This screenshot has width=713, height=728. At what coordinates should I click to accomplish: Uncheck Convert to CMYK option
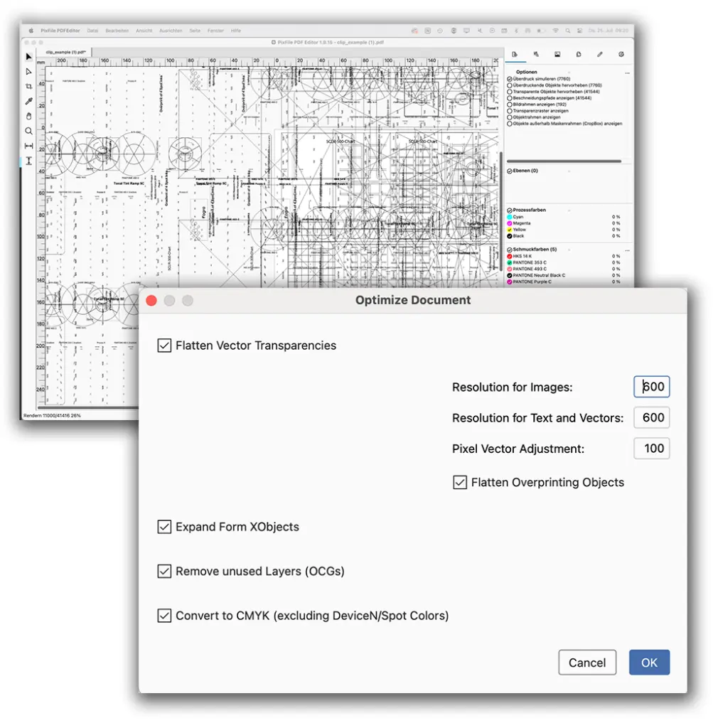[164, 616]
